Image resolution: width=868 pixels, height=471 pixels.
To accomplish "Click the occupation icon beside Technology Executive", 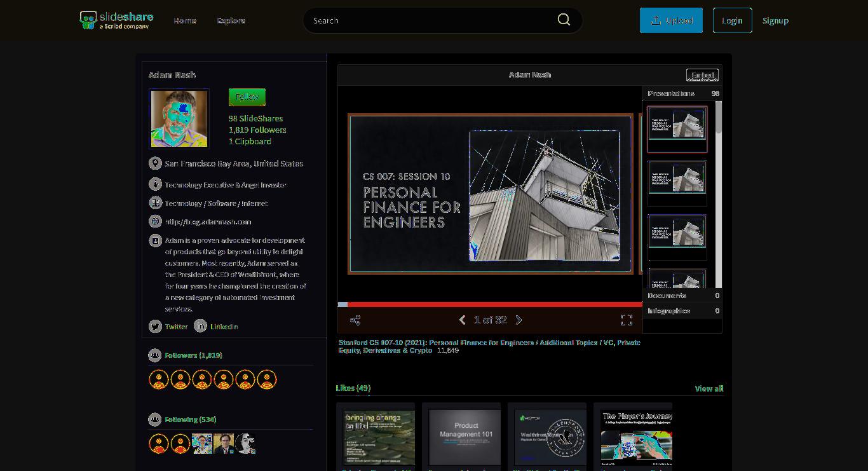I will (x=155, y=184).
